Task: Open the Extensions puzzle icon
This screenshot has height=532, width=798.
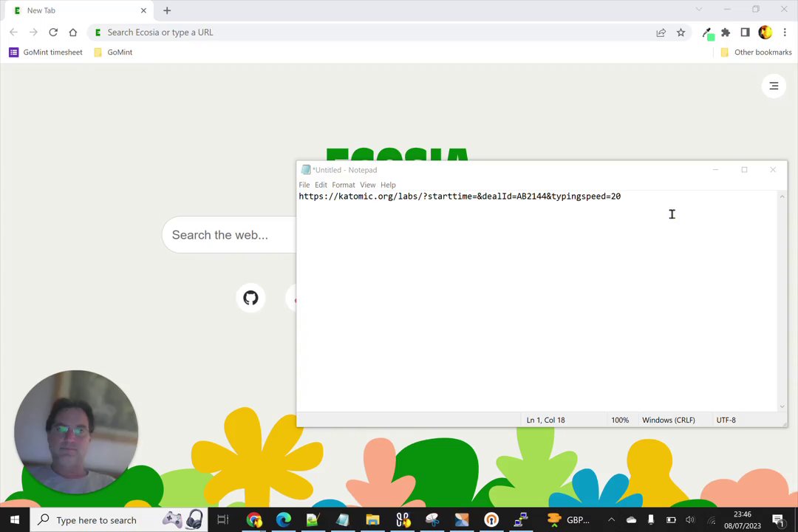Action: click(x=726, y=33)
